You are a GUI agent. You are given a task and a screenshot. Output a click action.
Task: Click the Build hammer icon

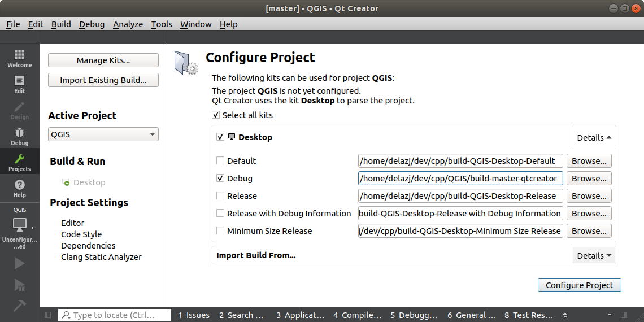19,305
